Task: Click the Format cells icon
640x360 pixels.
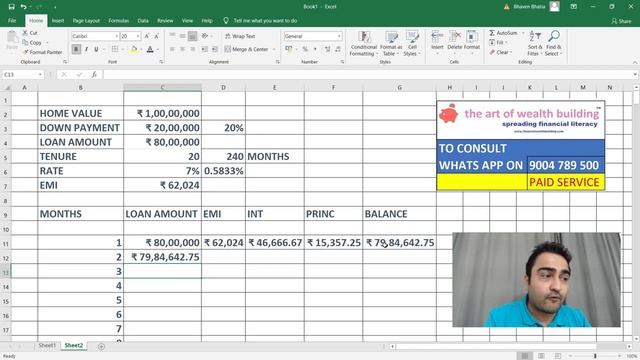Action: click(x=472, y=37)
